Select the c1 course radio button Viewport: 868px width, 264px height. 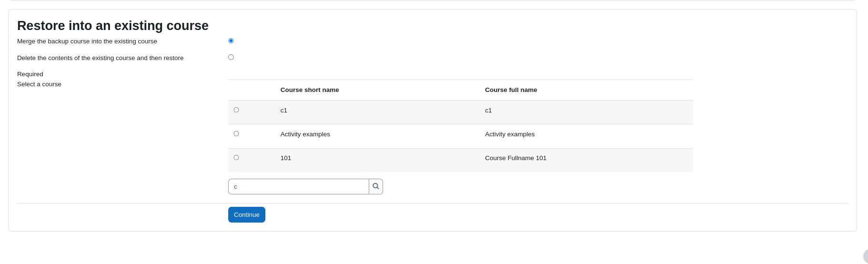point(236,110)
